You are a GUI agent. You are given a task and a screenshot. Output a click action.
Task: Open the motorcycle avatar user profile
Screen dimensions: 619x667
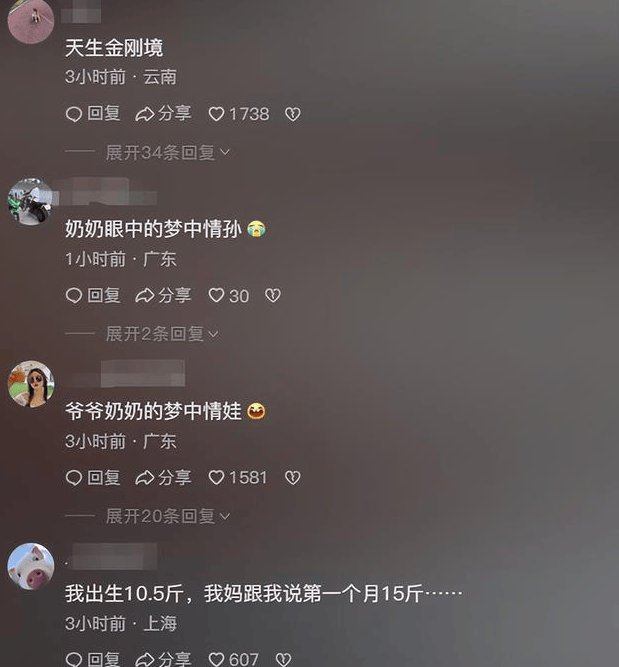tap(30, 202)
